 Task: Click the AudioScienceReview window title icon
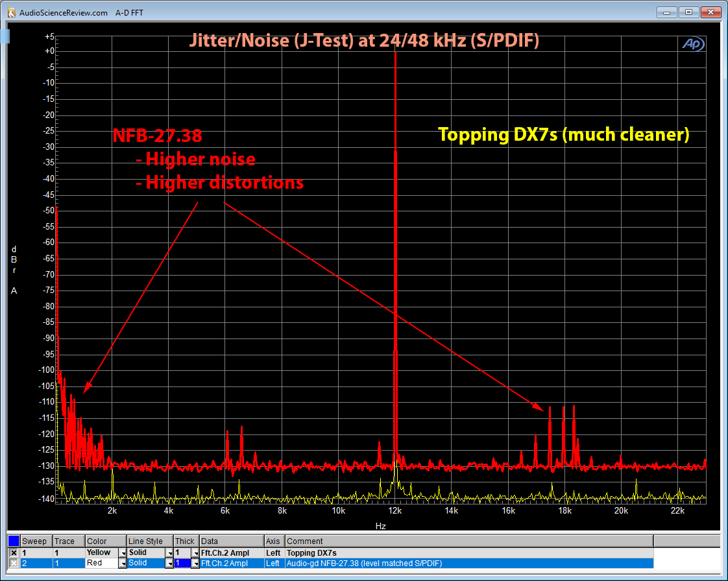[12, 12]
